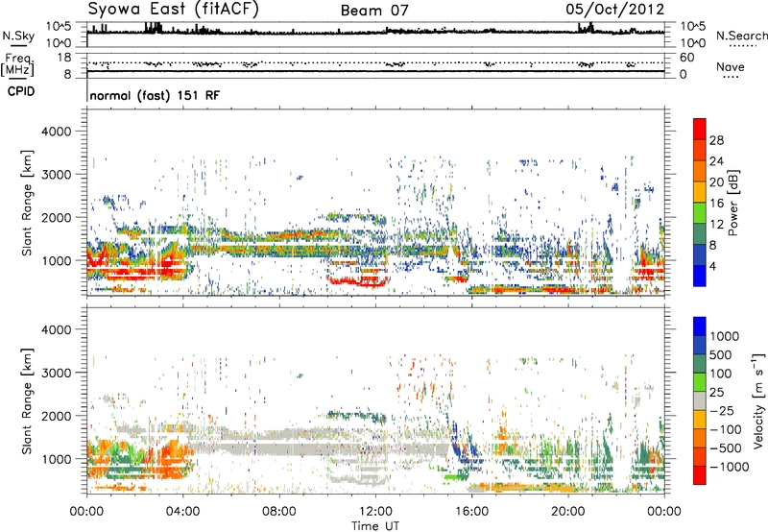Click the "Nave" legend label
This screenshot has width=768, height=532.
click(x=731, y=67)
